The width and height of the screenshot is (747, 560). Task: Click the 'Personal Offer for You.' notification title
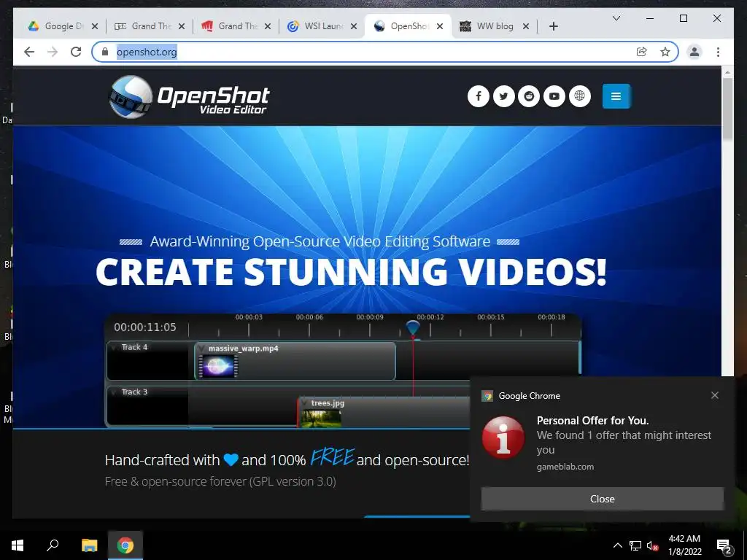click(592, 421)
